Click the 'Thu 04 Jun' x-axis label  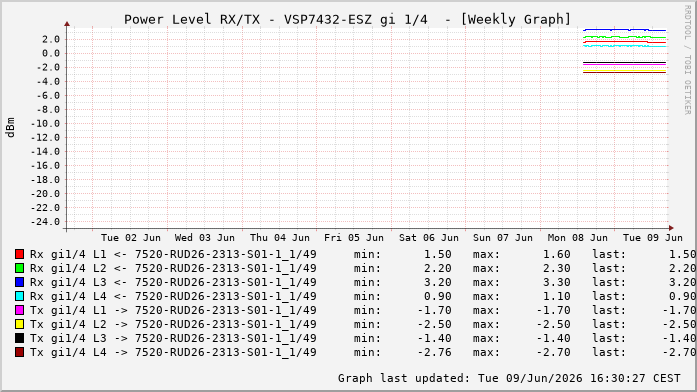pyautogui.click(x=280, y=238)
